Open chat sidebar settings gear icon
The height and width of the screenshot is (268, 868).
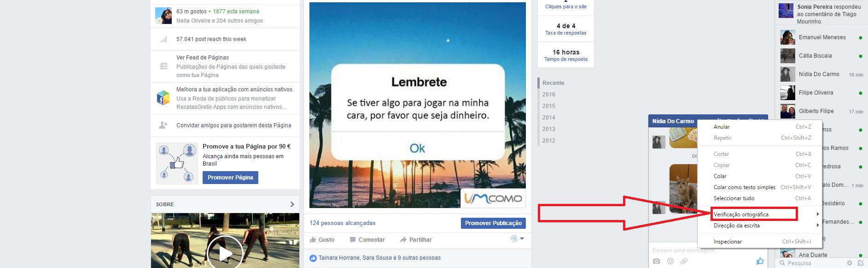click(850, 263)
